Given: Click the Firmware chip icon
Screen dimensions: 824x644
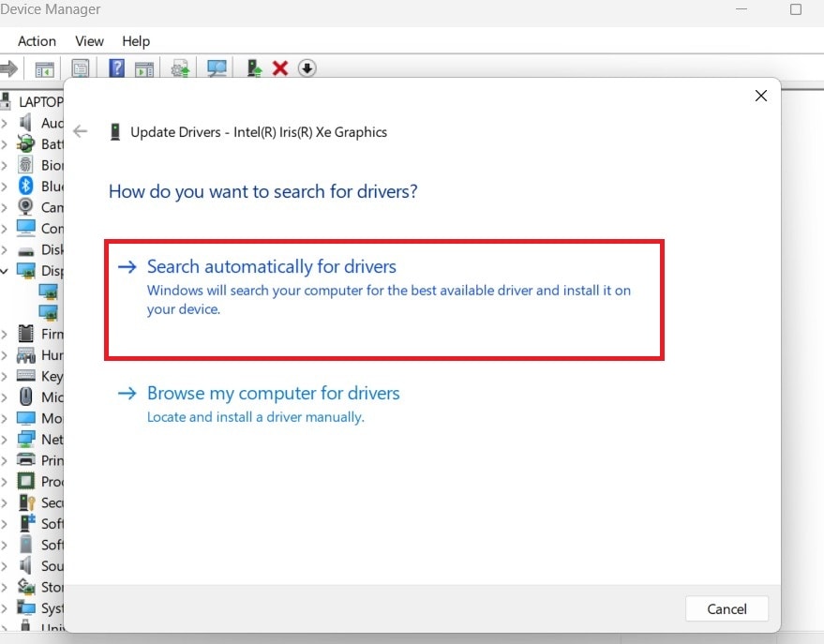Looking at the screenshot, I should [25, 334].
